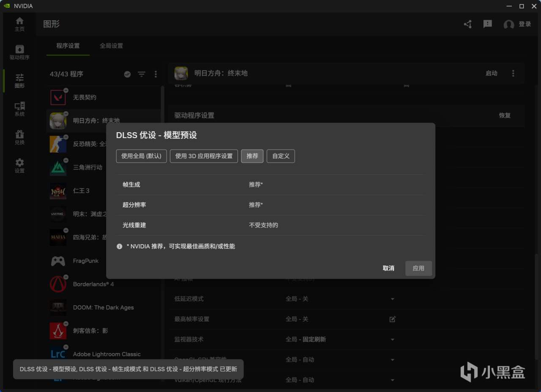Click the 明日方舟：终末地 header game icon
Screen dimensions: 541x392
181,73
